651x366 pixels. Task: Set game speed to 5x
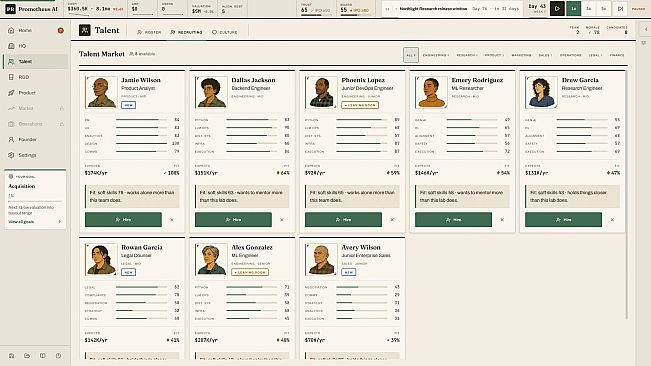604,9
